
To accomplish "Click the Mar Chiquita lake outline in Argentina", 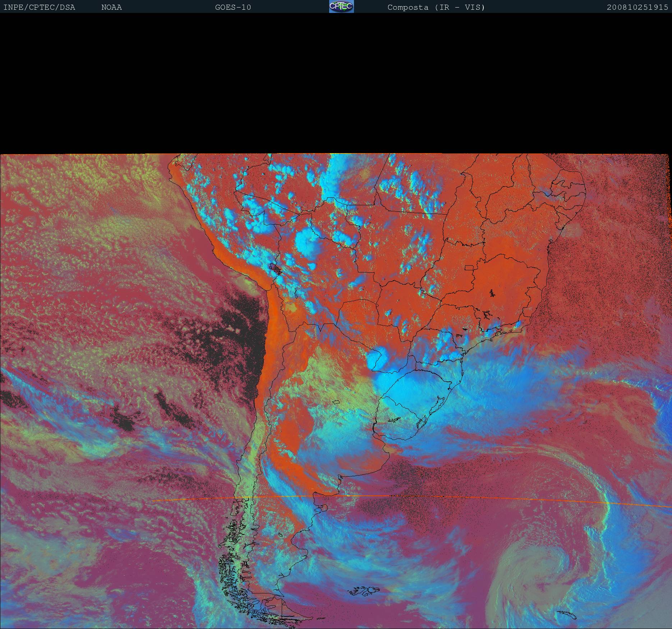I will point(336,402).
